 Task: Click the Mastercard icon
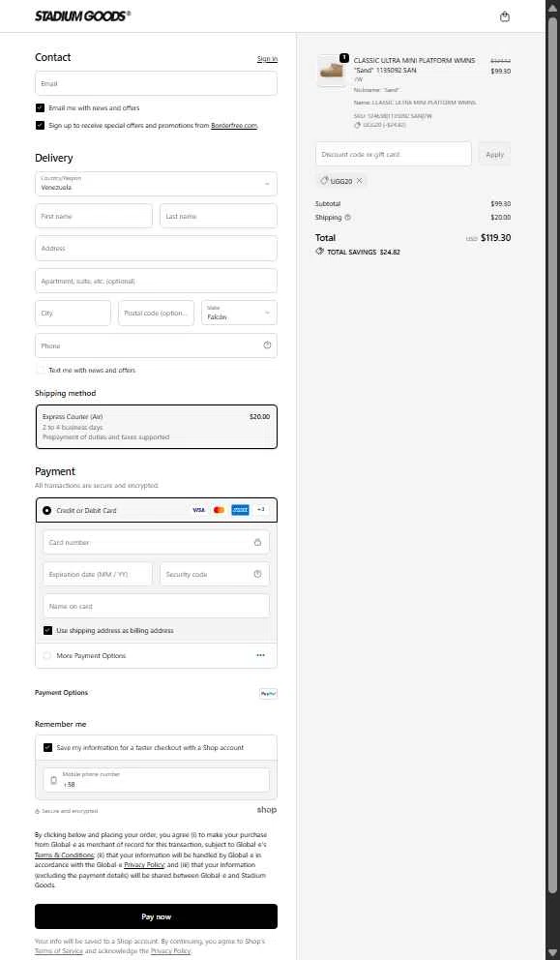(x=220, y=510)
